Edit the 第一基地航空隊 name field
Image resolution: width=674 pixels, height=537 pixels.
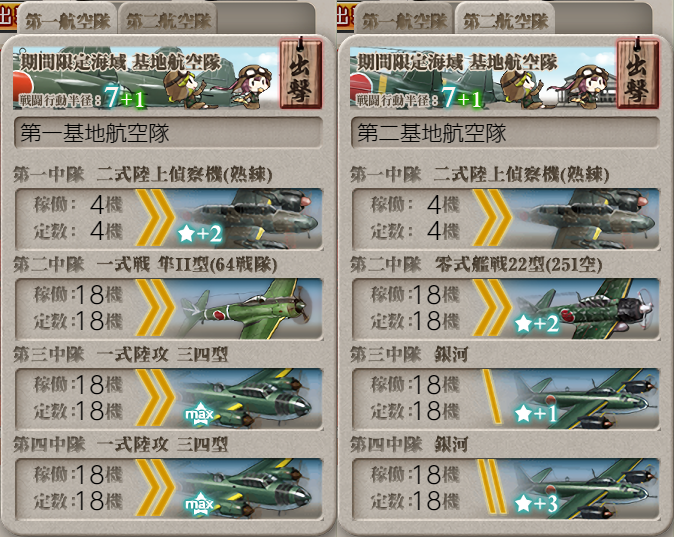(168, 133)
